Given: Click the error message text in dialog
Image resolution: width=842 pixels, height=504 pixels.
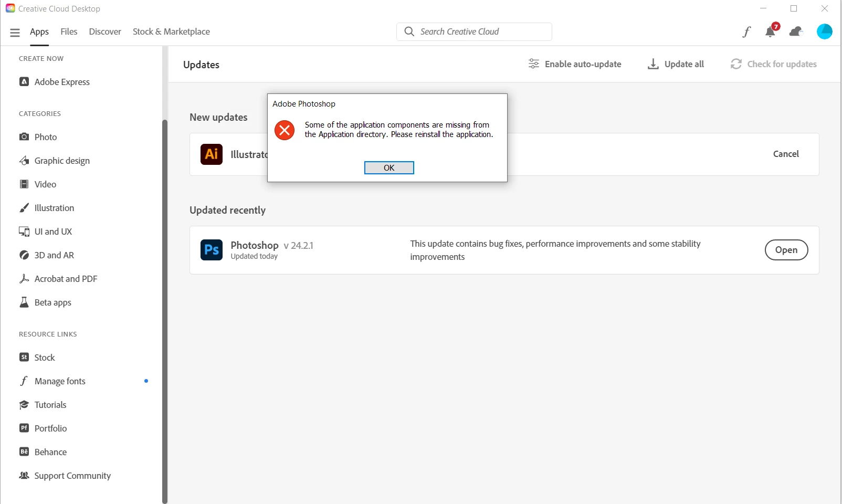Looking at the screenshot, I should (x=399, y=130).
